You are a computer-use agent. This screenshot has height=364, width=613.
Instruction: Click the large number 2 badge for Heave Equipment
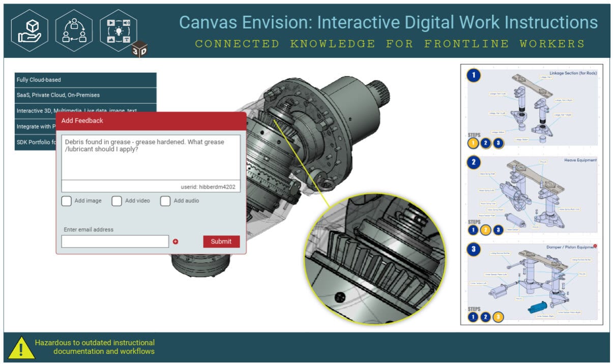pyautogui.click(x=474, y=163)
